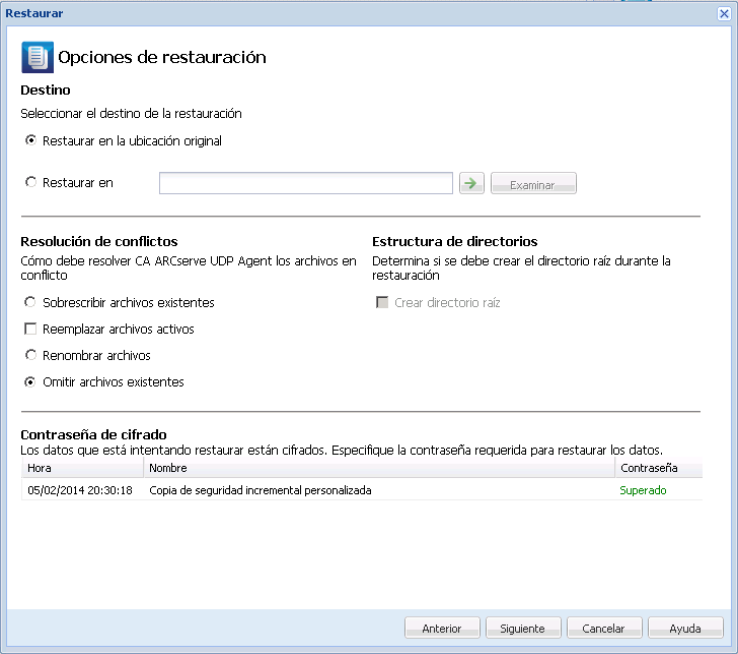Open help with the Ayuda button

coord(685,629)
